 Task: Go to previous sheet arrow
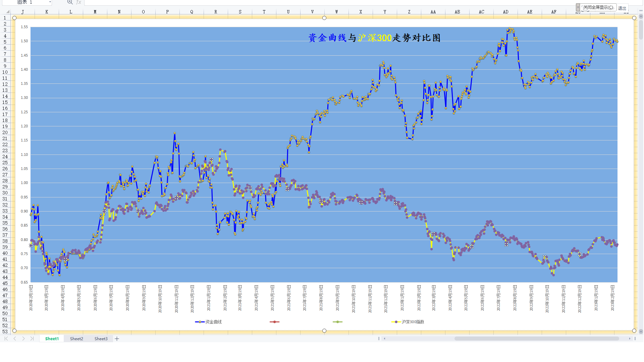click(15, 339)
